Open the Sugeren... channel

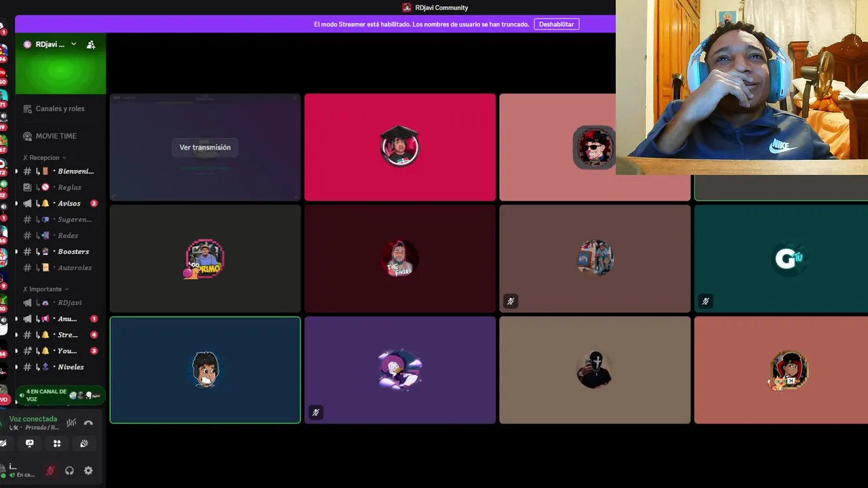pyautogui.click(x=60, y=220)
